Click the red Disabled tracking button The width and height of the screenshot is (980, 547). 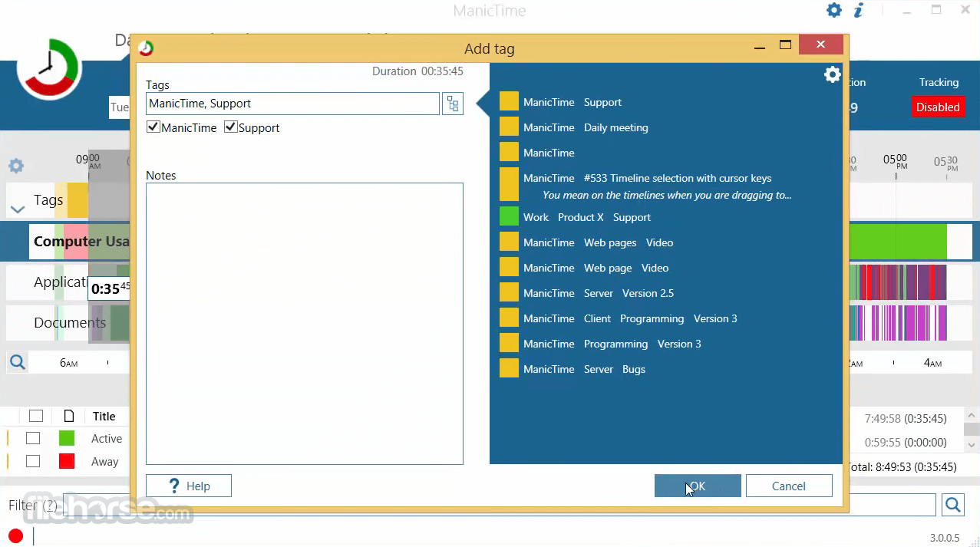coord(938,107)
